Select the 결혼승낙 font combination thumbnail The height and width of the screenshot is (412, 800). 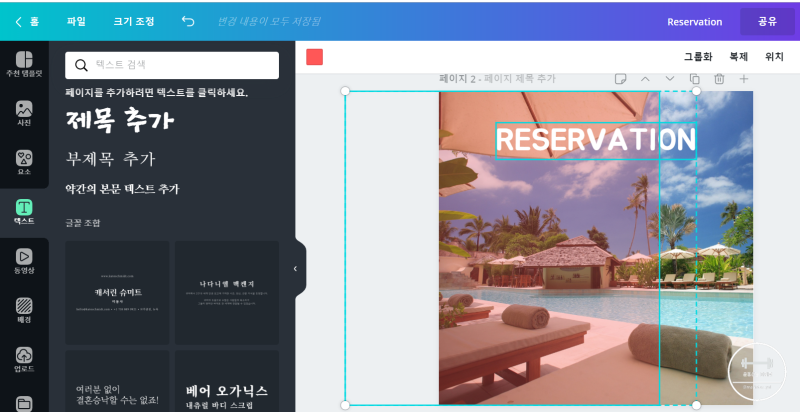tap(117, 381)
